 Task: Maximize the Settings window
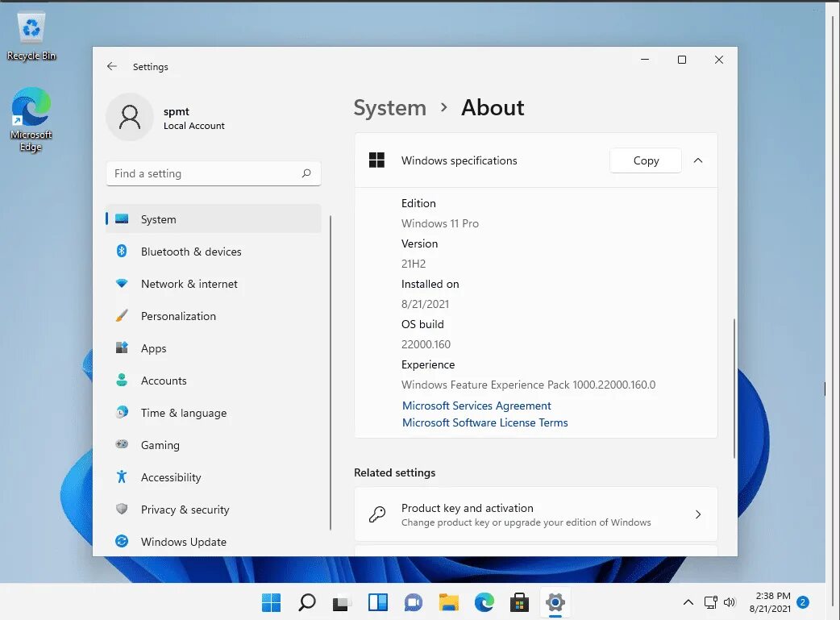point(682,60)
